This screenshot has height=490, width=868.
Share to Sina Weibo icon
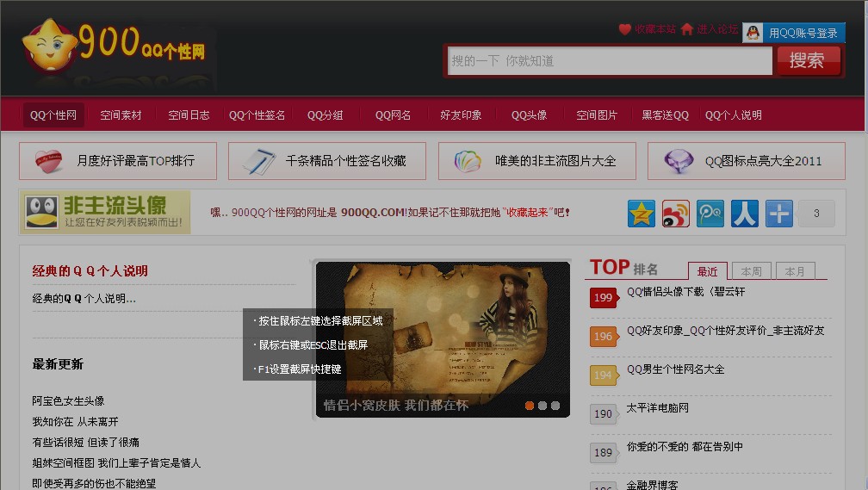coord(676,214)
